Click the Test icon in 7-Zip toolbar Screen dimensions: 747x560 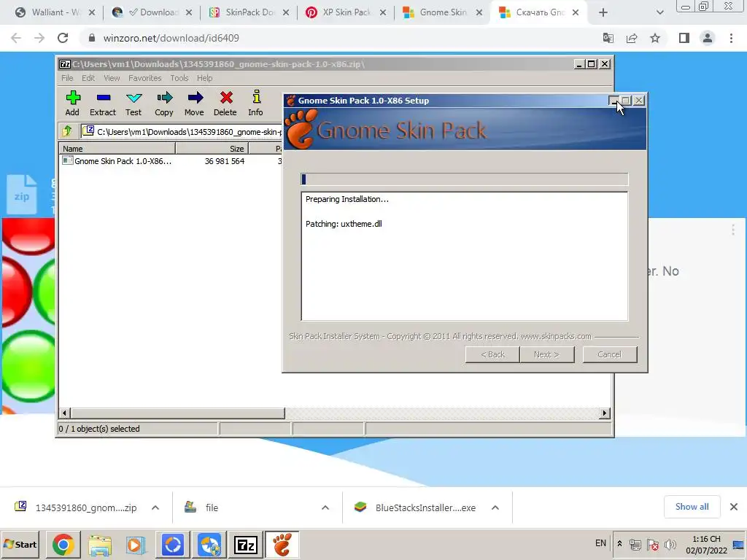(x=133, y=104)
